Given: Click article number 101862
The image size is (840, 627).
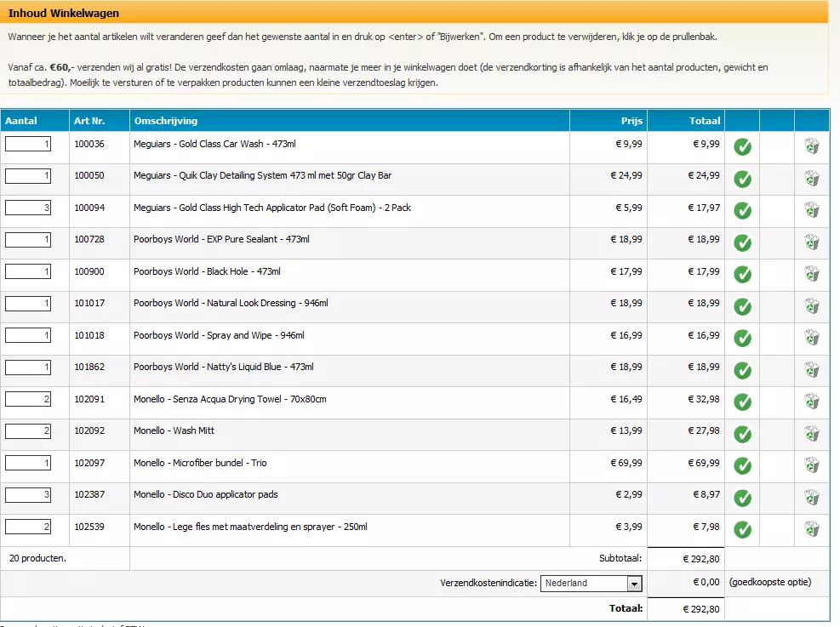Looking at the screenshot, I should 89,368.
